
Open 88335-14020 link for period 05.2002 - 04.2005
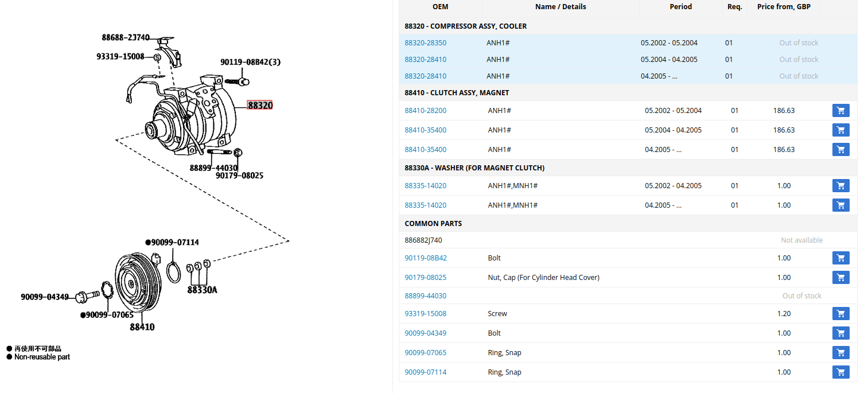(425, 186)
